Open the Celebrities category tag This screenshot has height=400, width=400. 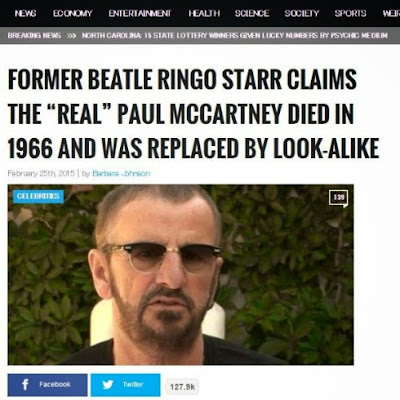pos(38,196)
